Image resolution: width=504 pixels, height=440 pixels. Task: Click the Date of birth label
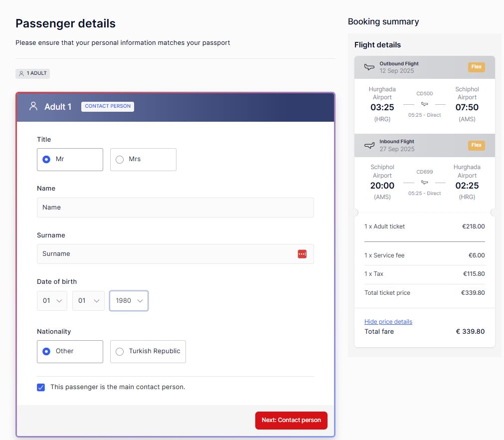coord(57,282)
